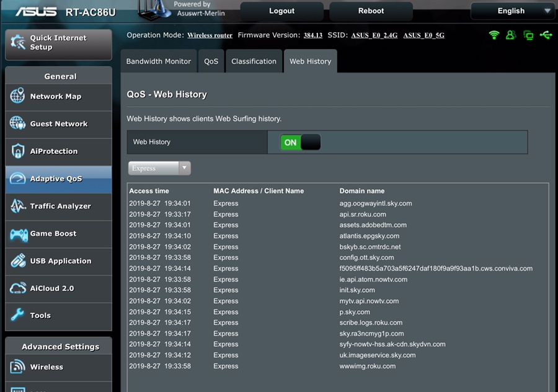
Task: Select domain scribe.logs.roku.com
Action: (371, 323)
